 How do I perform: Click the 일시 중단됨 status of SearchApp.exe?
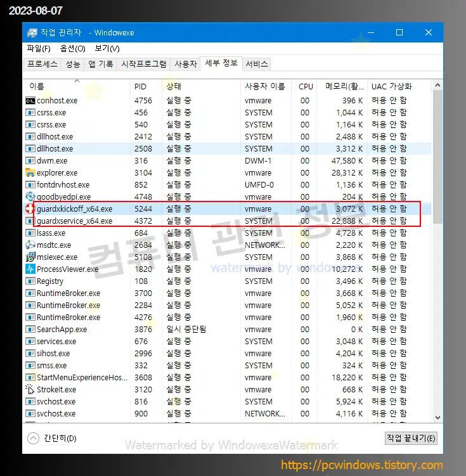coord(186,330)
